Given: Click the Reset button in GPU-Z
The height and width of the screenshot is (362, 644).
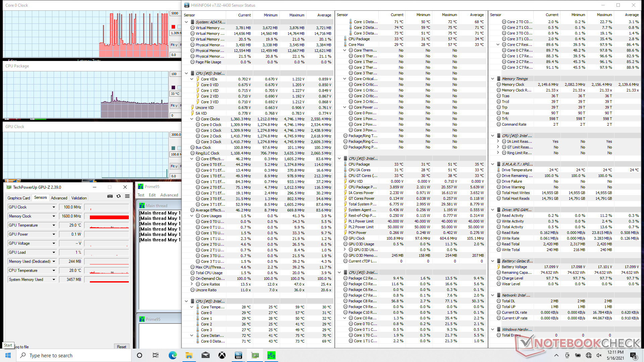Looking at the screenshot, I should (121, 347).
